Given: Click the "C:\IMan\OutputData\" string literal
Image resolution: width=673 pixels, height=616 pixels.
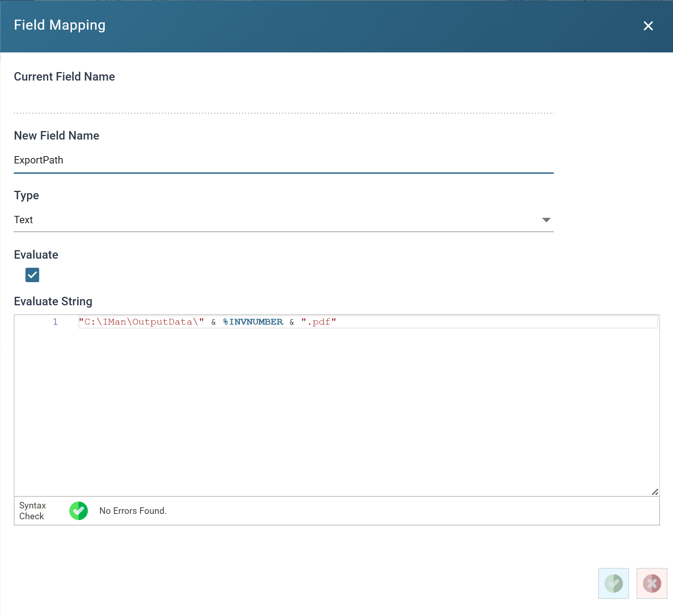Looking at the screenshot, I should click(141, 322).
